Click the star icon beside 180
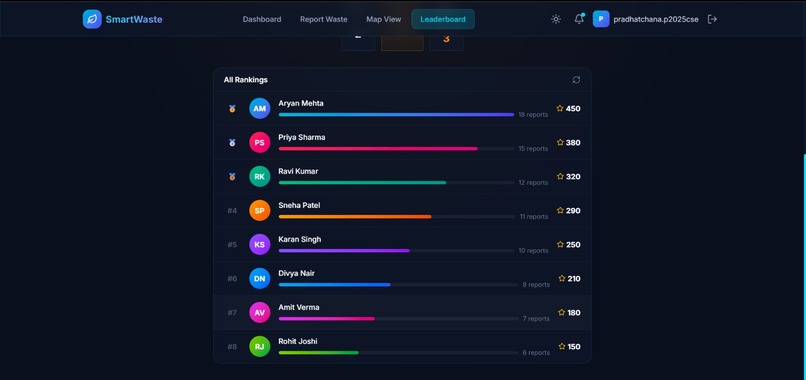Screen dimensions: 806x380 (561, 312)
